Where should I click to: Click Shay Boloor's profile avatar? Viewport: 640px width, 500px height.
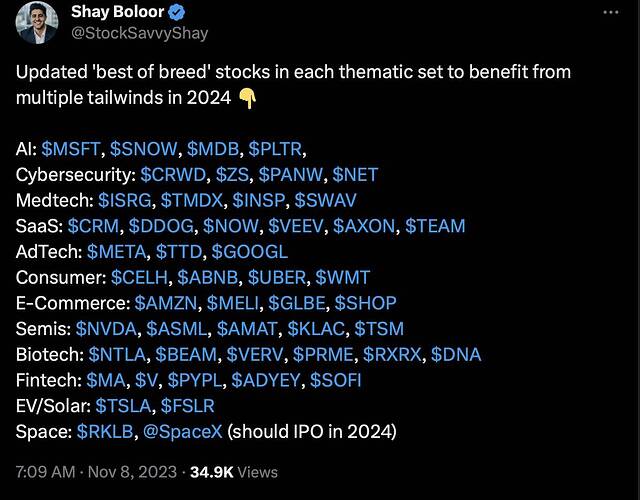click(36, 22)
